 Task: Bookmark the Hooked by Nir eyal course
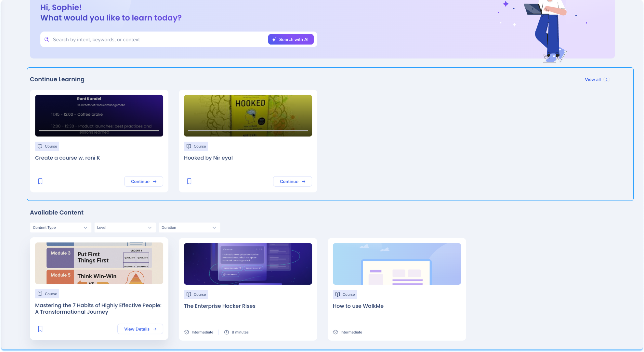coord(189,181)
